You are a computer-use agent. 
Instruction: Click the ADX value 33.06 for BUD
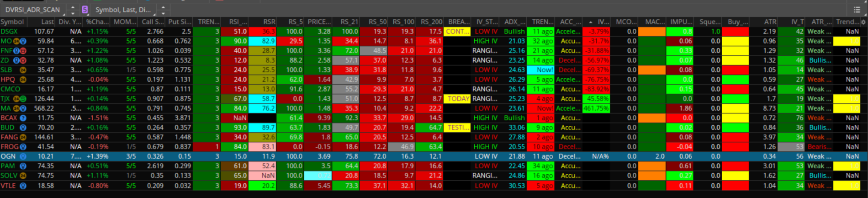click(517, 128)
